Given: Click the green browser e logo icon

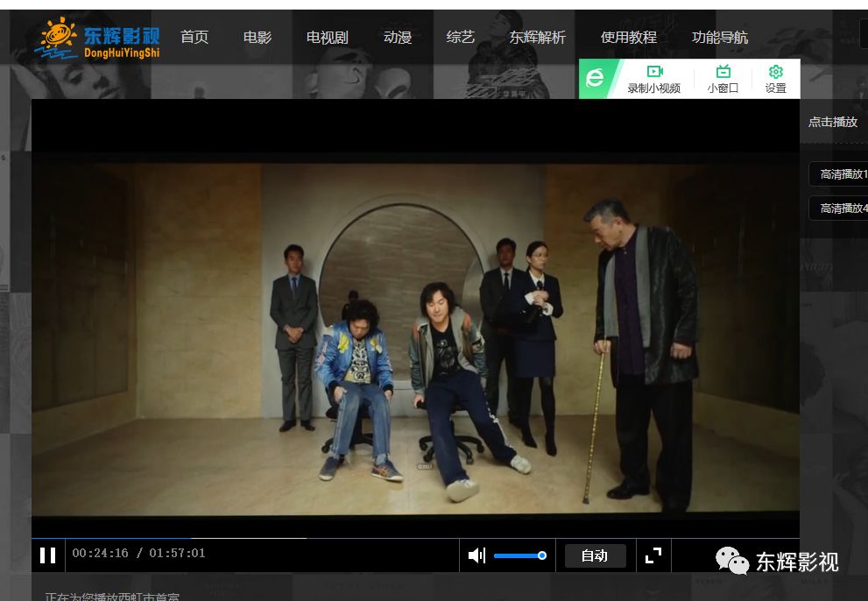Looking at the screenshot, I should (x=595, y=78).
